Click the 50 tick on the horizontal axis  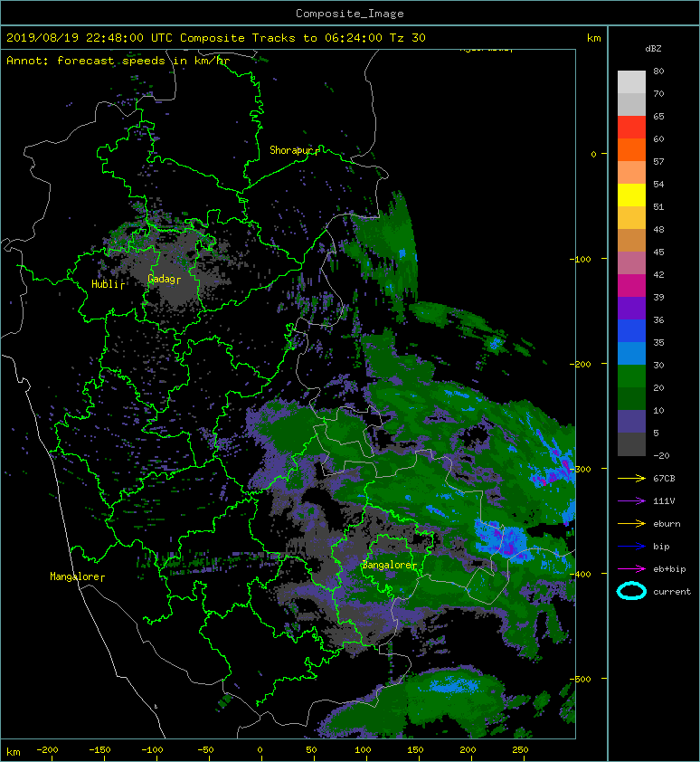311,750
